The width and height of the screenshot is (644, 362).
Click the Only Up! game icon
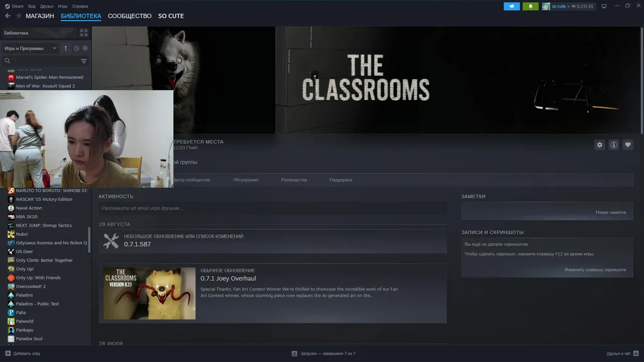pyautogui.click(x=11, y=269)
